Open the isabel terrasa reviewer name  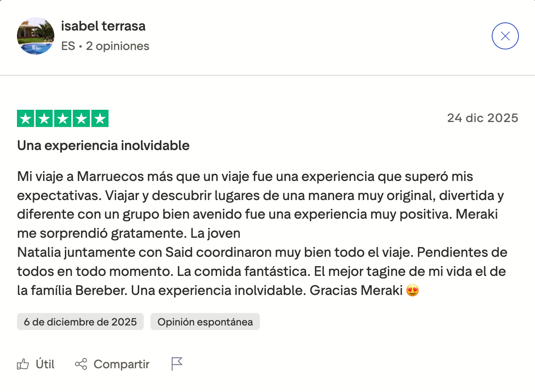pos(103,26)
